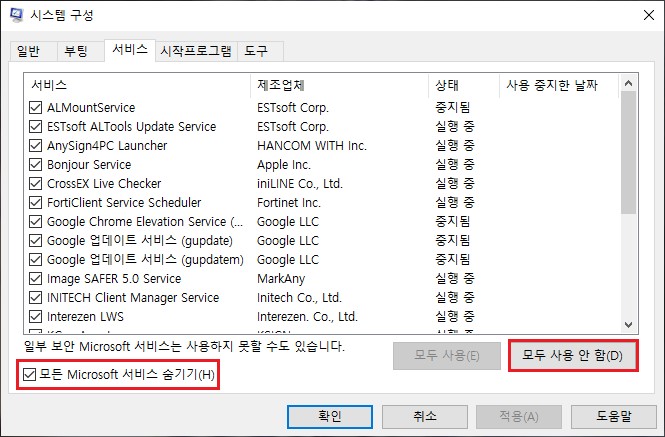Image resolution: width=665 pixels, height=437 pixels.
Task: Click the 모두 사용 안 함(D) button
Action: click(573, 355)
